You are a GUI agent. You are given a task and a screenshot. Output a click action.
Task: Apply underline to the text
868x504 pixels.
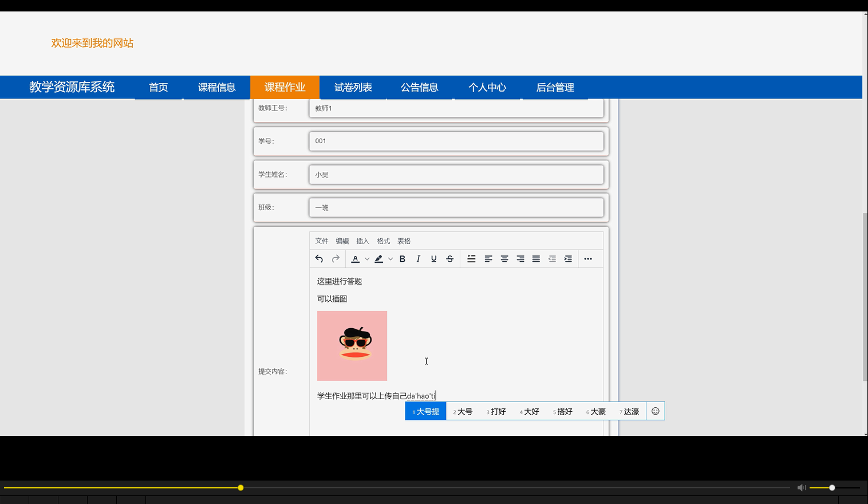[x=433, y=258]
